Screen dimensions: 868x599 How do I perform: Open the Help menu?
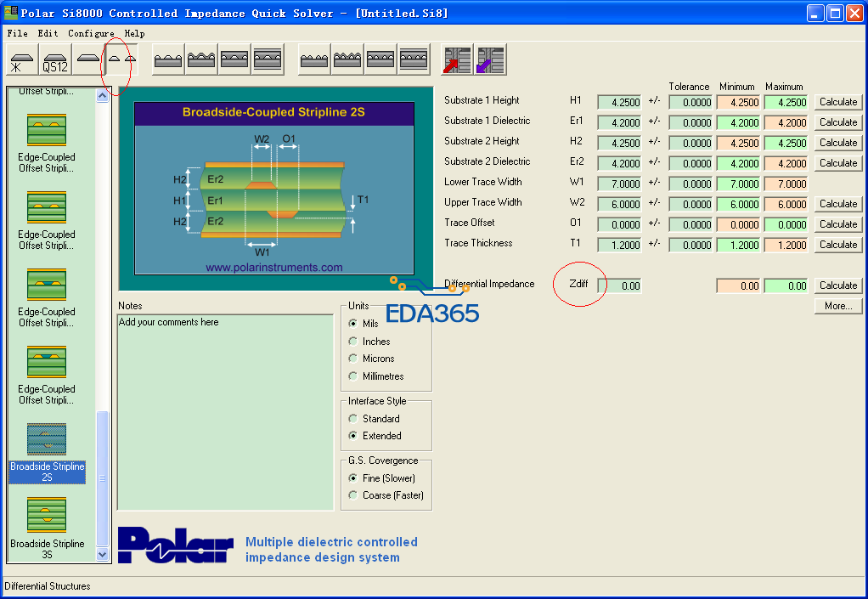134,33
